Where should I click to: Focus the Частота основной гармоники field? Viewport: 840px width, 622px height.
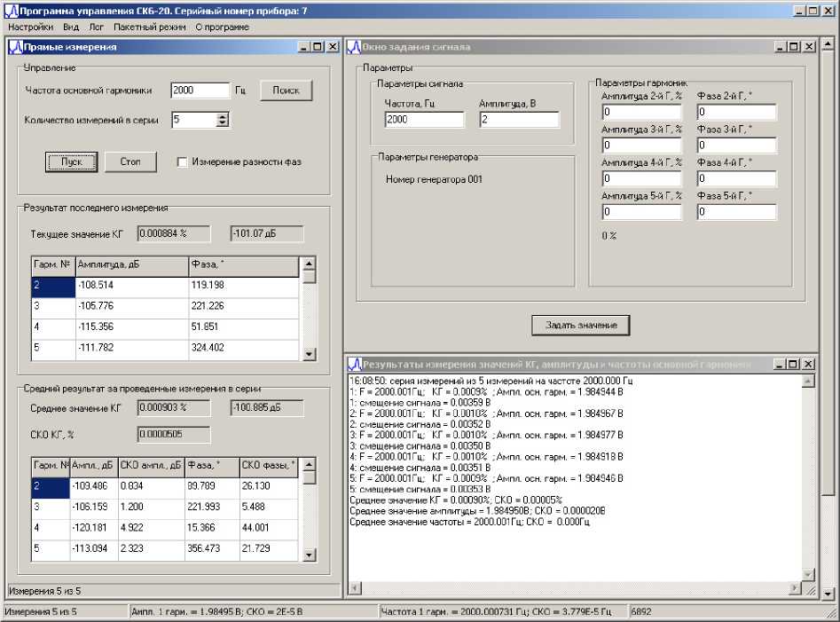point(200,91)
